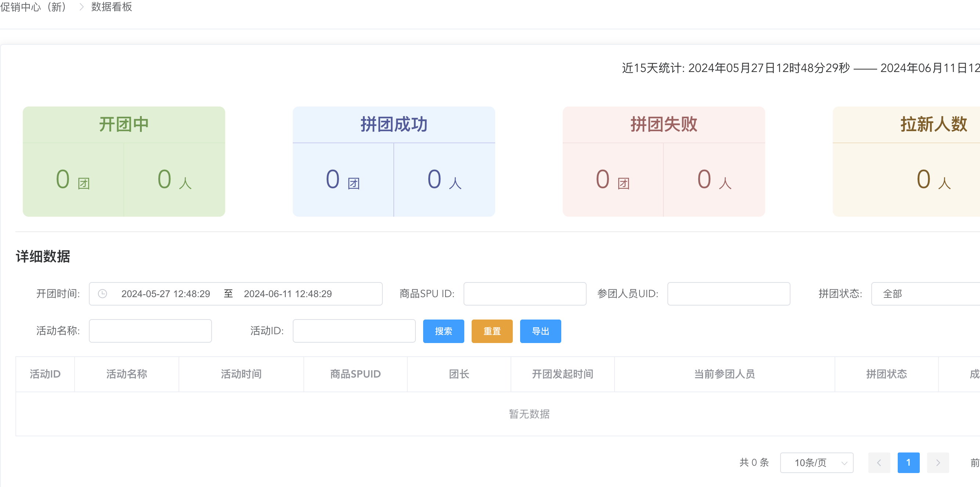Click the 暂无数据 empty table text
Viewport: 980px width, 487px height.
[x=529, y=414]
